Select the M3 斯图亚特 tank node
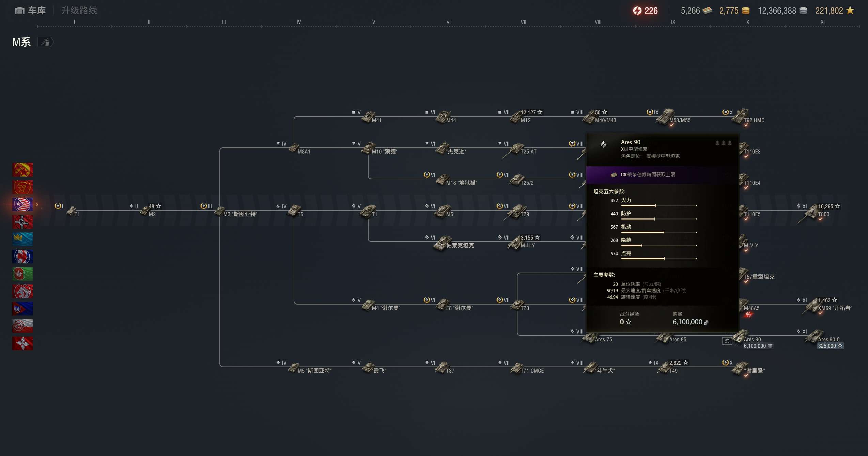This screenshot has width=868, height=456. [220, 211]
